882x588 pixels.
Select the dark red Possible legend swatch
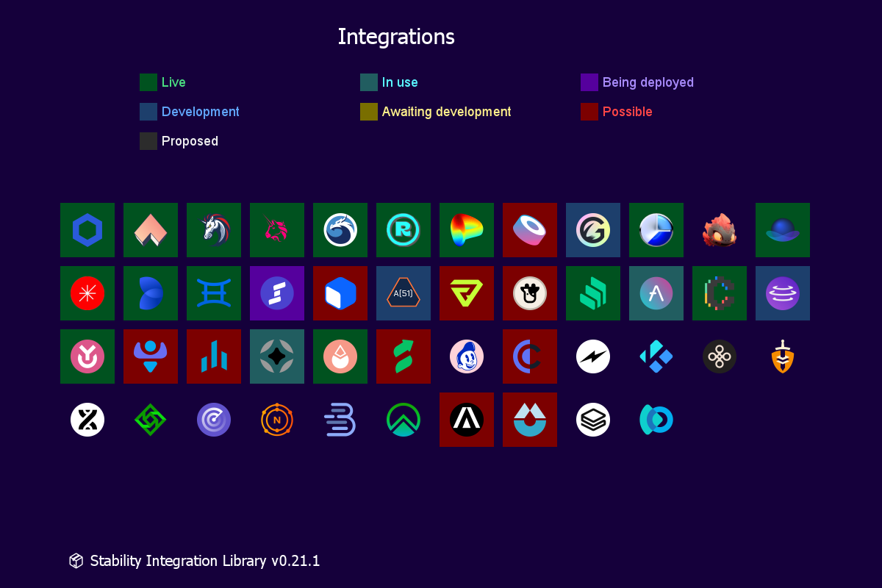coord(589,112)
